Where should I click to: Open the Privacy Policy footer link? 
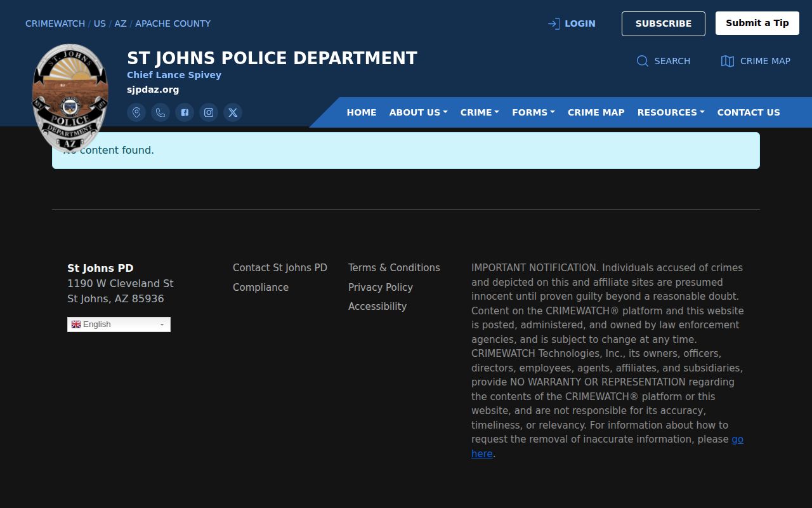point(381,287)
